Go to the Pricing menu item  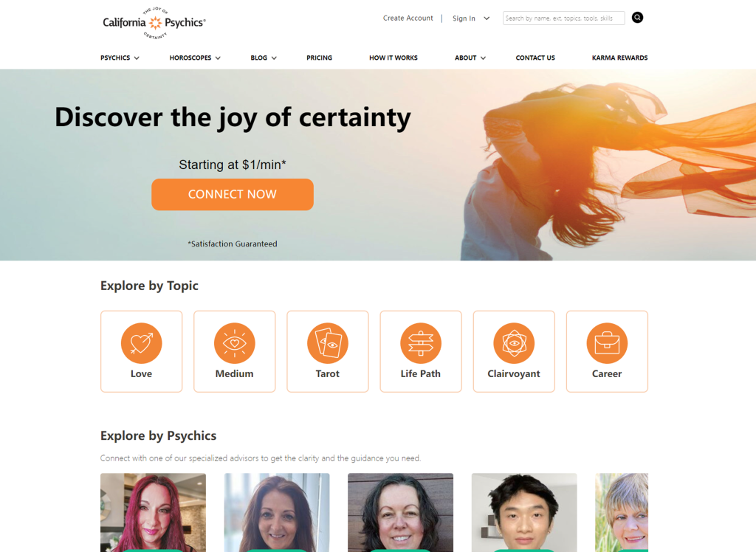pyautogui.click(x=319, y=58)
